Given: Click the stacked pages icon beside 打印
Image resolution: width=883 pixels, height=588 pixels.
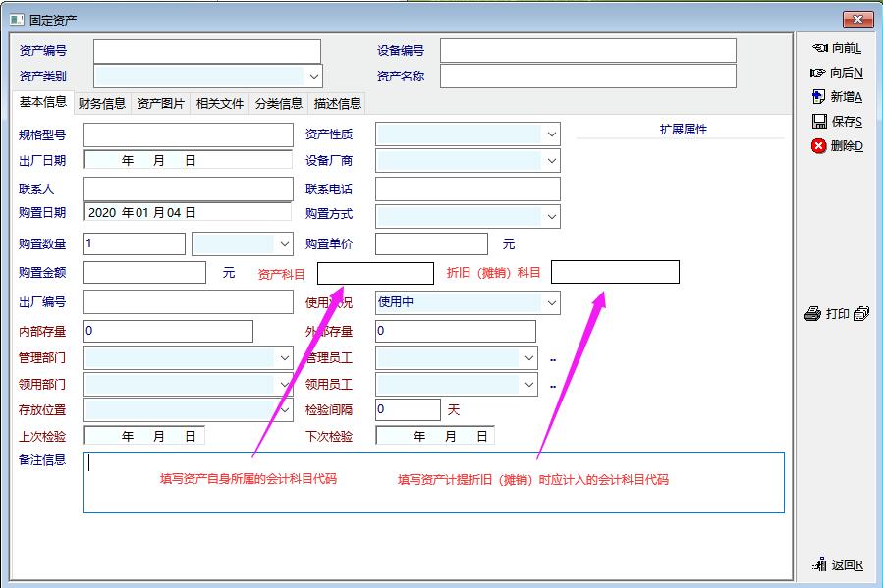Looking at the screenshot, I should click(861, 314).
